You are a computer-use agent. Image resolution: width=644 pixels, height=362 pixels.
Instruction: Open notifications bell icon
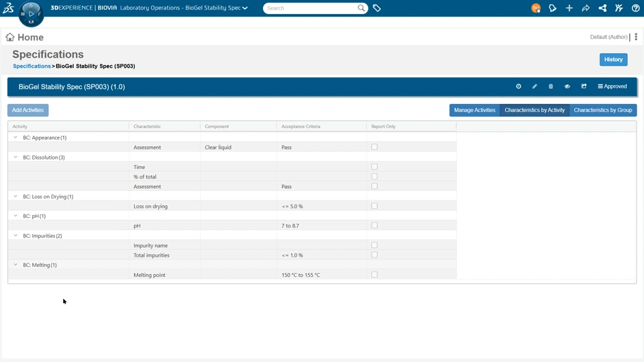click(552, 8)
